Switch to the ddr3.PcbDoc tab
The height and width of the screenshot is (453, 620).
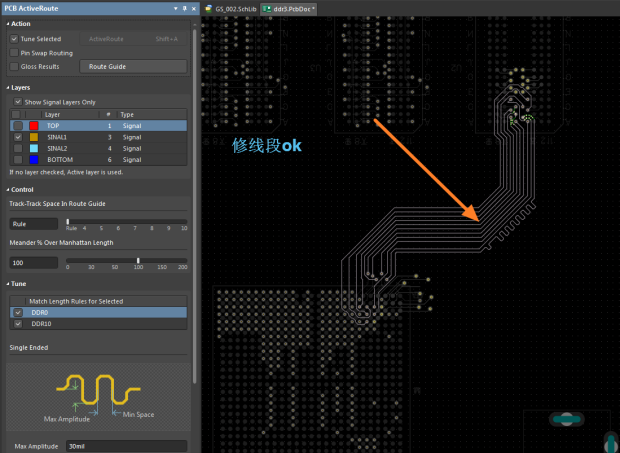288,9
